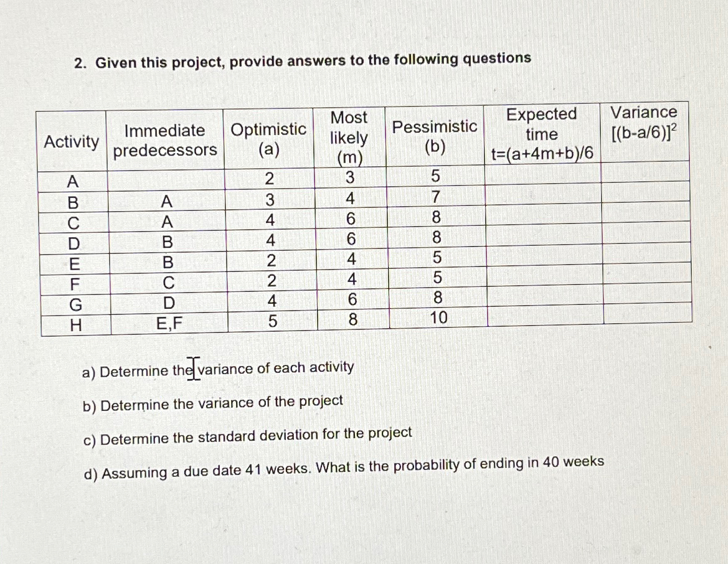Click the Expected time cell for activity G
The image size is (728, 564).
point(544,295)
